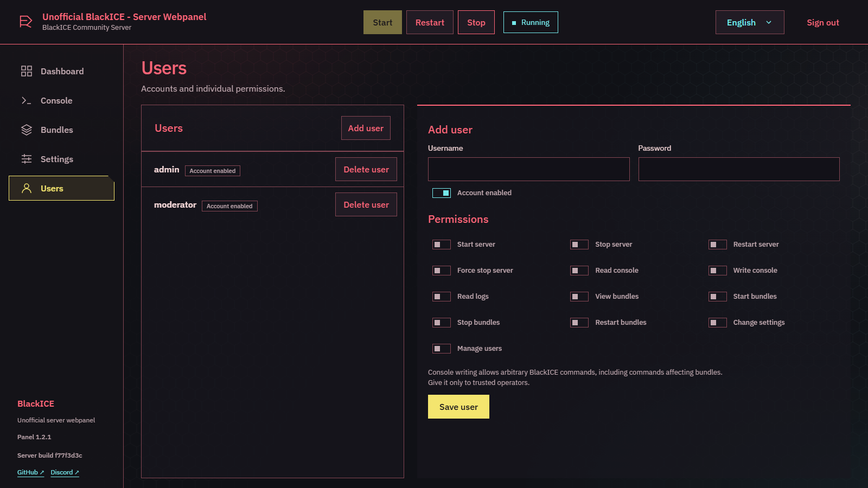Enable the Read logs permission

click(x=442, y=297)
